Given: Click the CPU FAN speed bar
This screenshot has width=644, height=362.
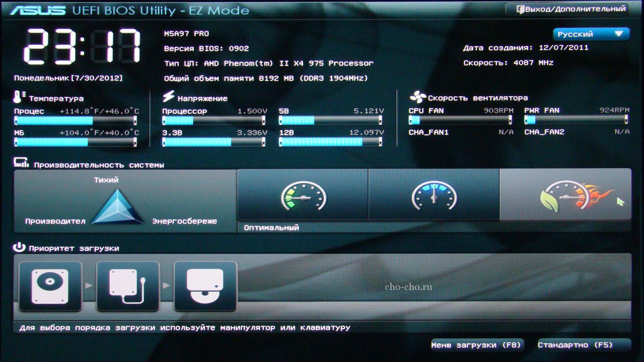Looking at the screenshot, I should click(460, 120).
